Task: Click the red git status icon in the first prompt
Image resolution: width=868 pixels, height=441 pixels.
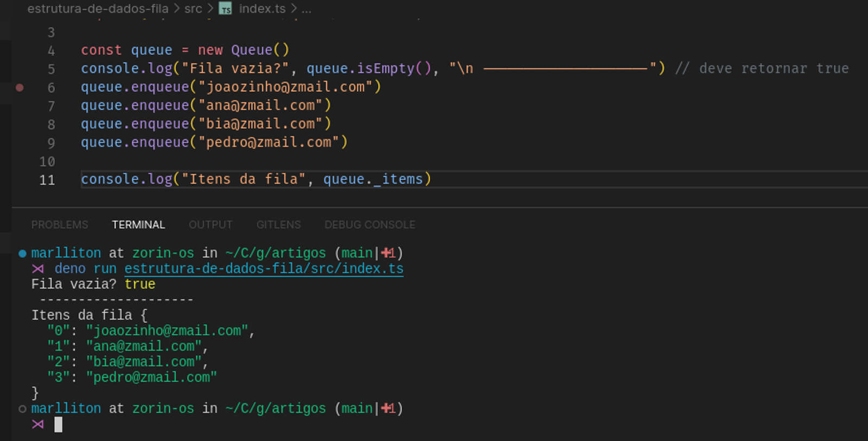Action: (387, 253)
